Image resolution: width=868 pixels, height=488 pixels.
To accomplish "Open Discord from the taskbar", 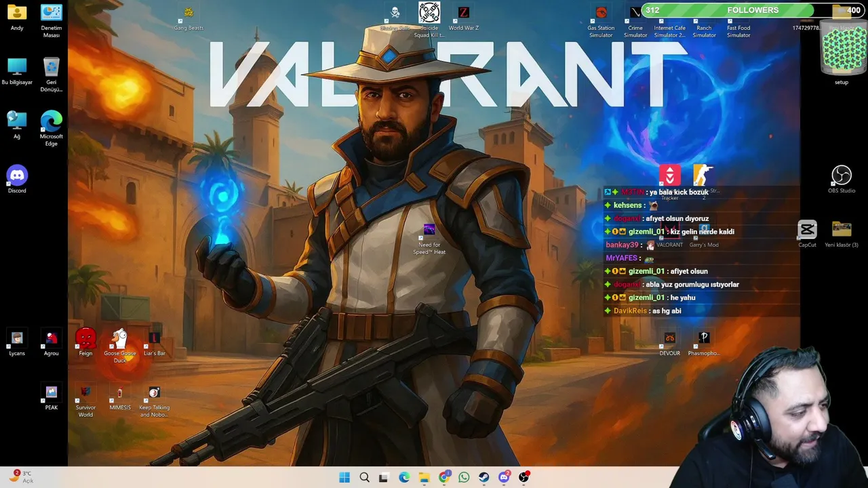I will [504, 477].
